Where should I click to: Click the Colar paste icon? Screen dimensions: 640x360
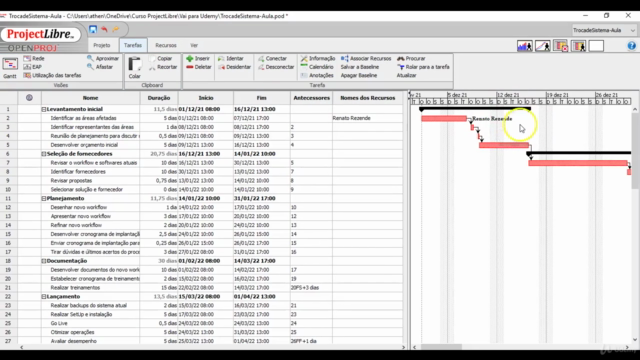point(135,68)
